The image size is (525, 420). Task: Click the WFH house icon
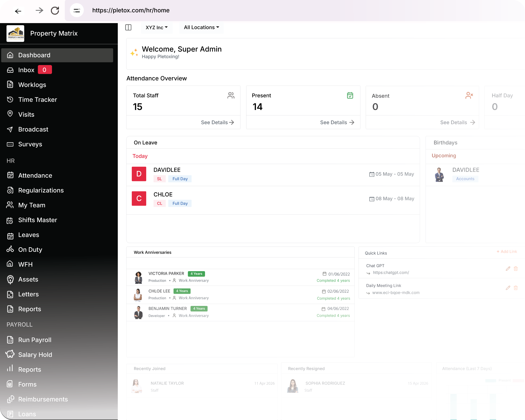(10, 264)
